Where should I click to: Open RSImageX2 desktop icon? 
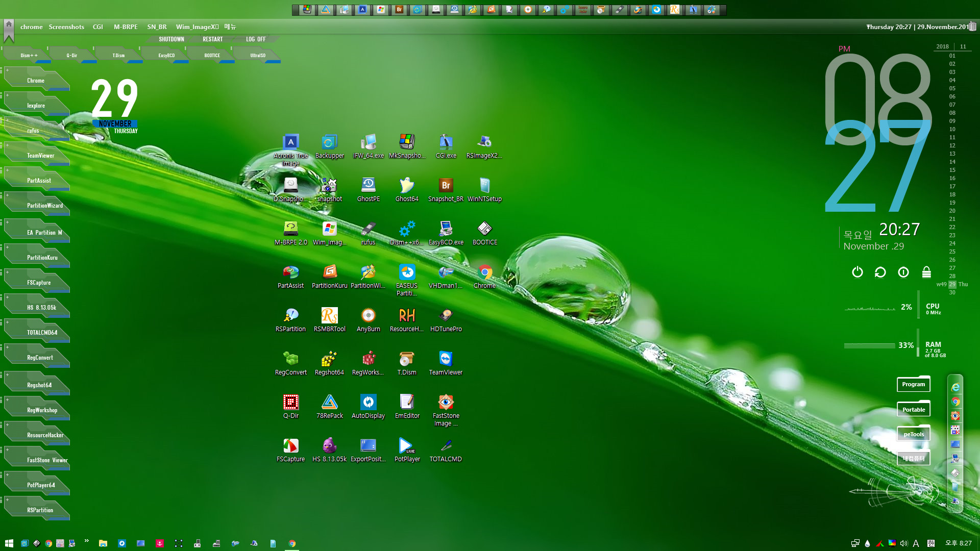pos(484,146)
